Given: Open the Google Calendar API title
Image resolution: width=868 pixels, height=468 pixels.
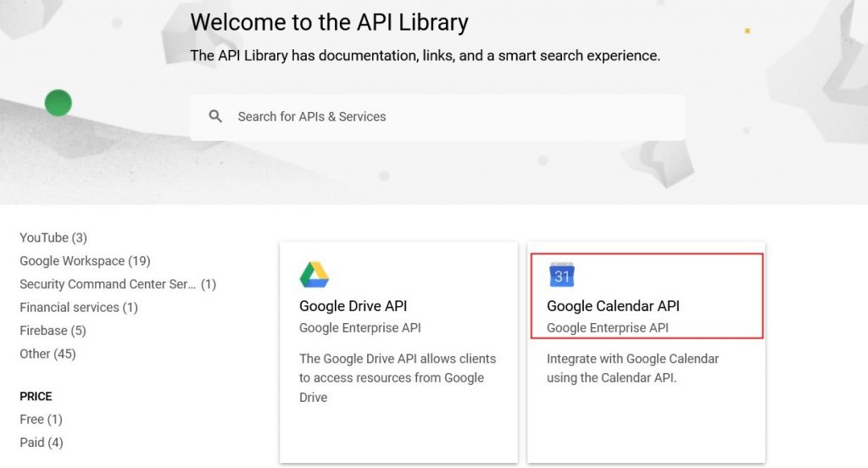Looking at the screenshot, I should (613, 306).
